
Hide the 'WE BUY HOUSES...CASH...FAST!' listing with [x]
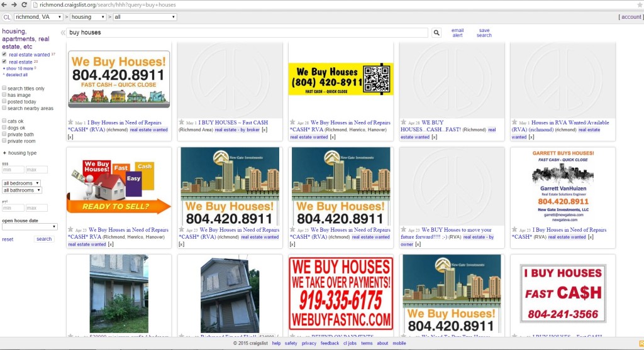pos(434,137)
